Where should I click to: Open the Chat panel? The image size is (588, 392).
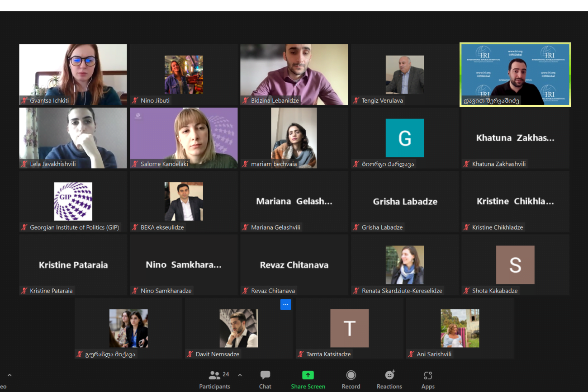(x=265, y=380)
